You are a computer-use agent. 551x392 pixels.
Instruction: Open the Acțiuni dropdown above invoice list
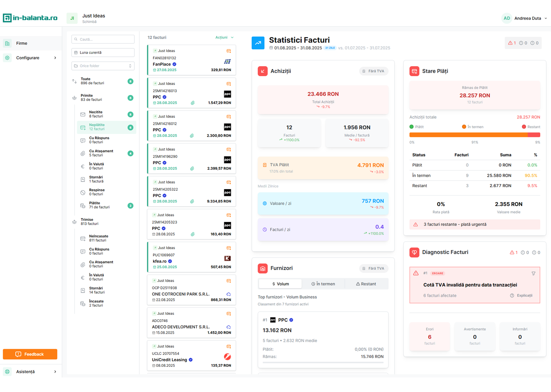pos(224,38)
